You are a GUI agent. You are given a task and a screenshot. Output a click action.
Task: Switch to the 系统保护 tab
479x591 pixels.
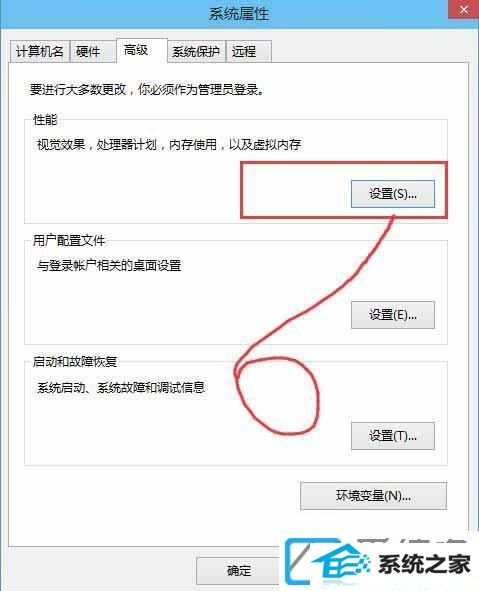coord(196,51)
